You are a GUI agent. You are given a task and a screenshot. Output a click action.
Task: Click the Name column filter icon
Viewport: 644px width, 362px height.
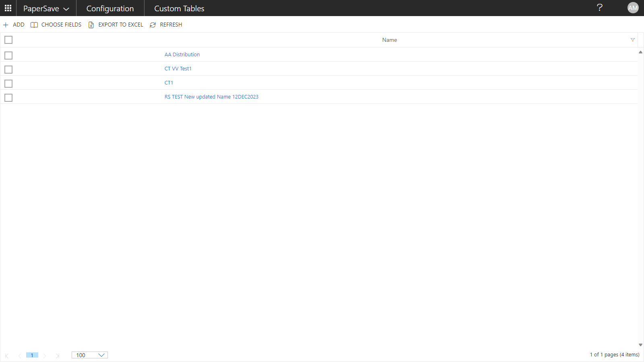632,40
